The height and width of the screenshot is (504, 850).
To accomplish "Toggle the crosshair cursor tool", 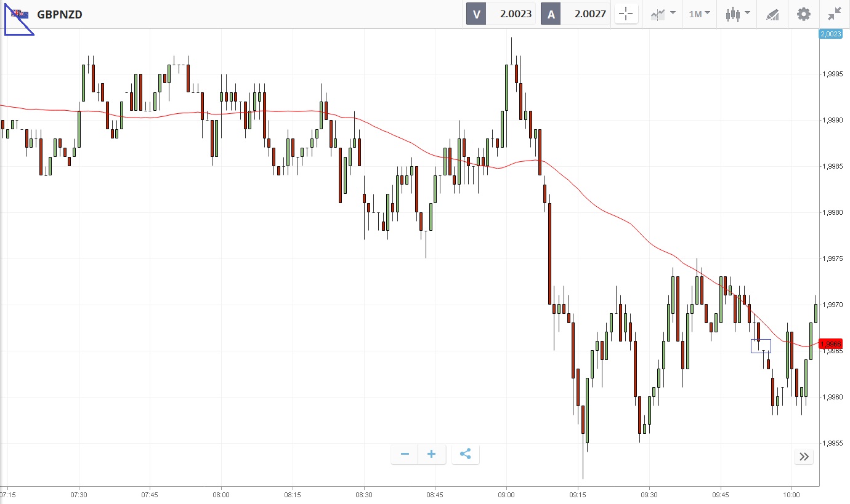I will [x=625, y=14].
